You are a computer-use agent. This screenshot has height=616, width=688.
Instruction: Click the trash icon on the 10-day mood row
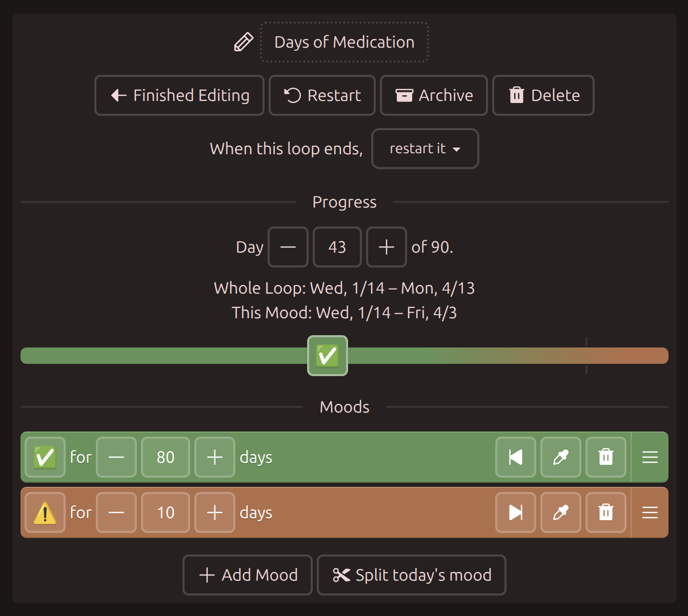click(606, 512)
